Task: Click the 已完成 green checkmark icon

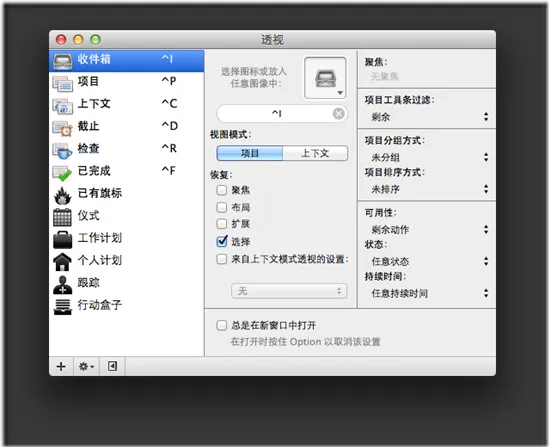Action: (62, 173)
